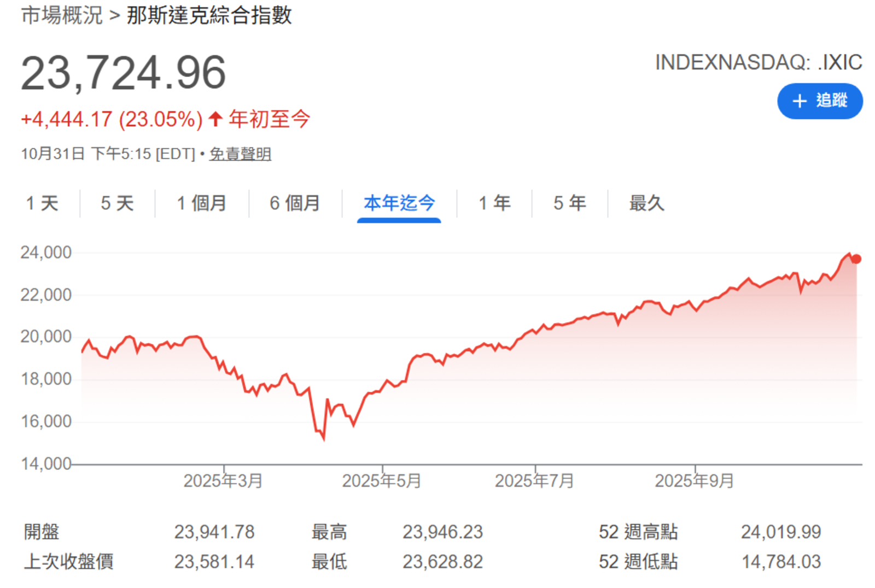This screenshot has height=588, width=875.
Task: Open the 市場概況 breadcrumb link
Action: tap(62, 15)
